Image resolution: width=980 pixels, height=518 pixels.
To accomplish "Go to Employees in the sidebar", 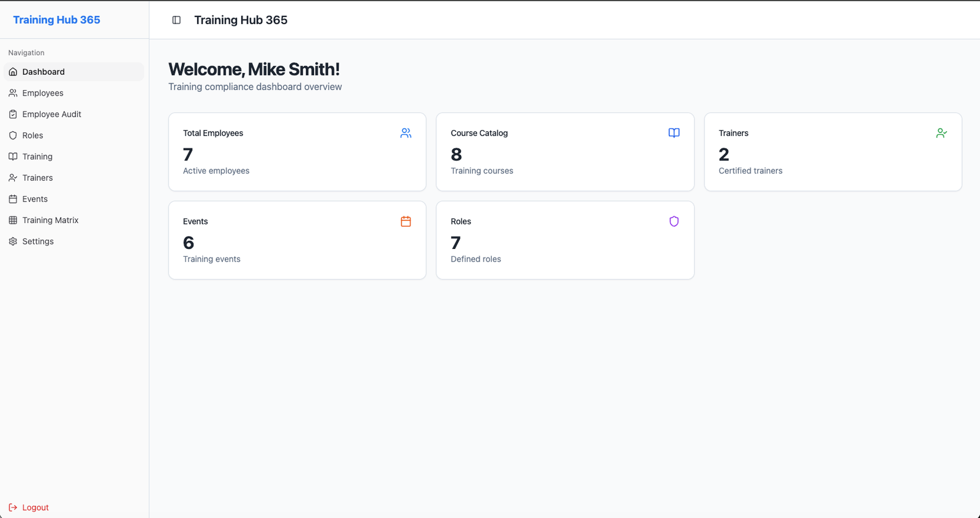I will 74,93.
